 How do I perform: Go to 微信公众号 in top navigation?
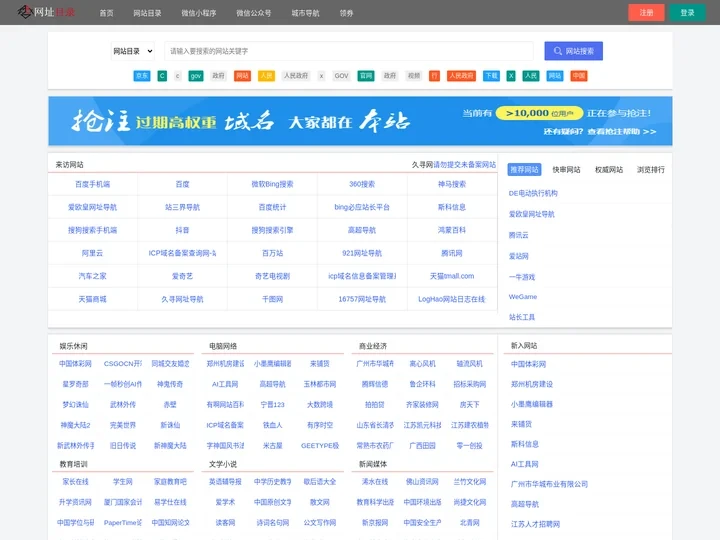(253, 13)
